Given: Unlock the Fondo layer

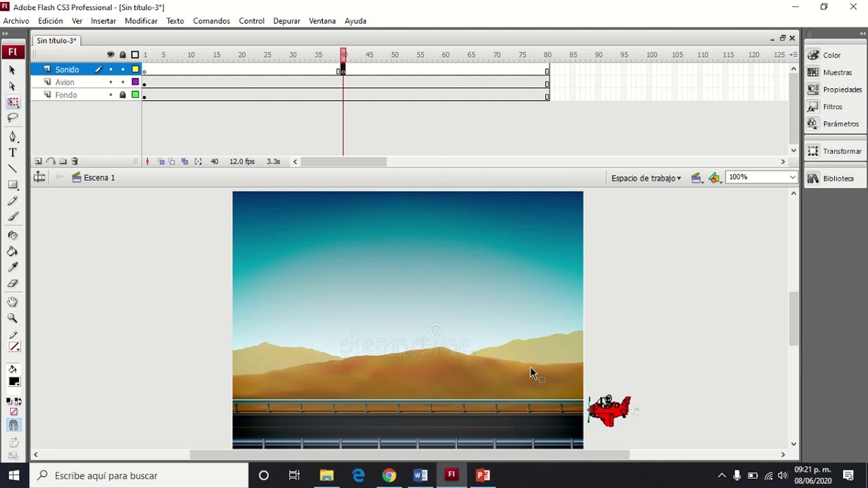Looking at the screenshot, I should click(123, 95).
